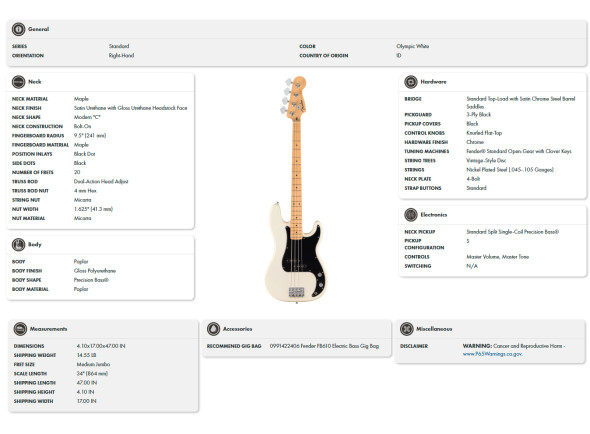This screenshot has height=434, width=590.
Task: Select the Miscellaneous section heading
Action: (x=434, y=329)
